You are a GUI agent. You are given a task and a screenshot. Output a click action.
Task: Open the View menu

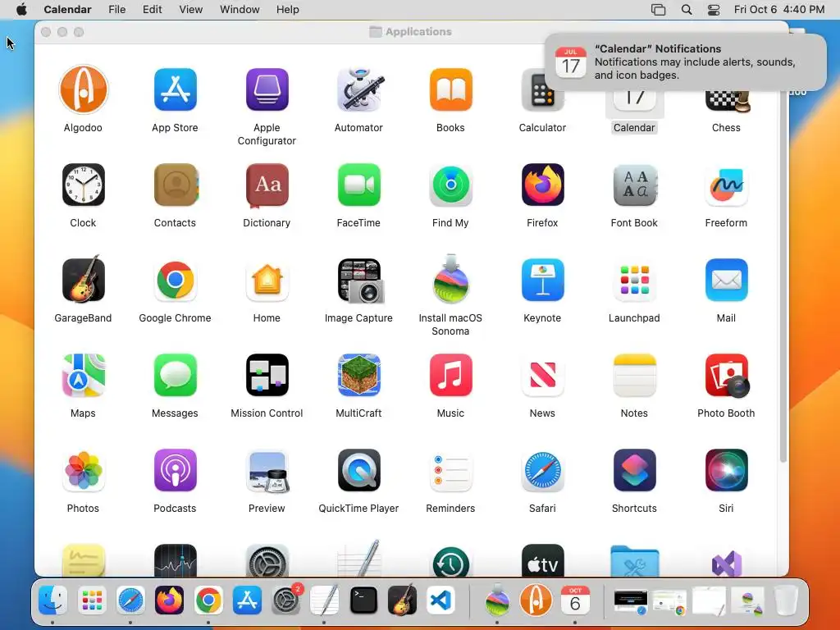[x=190, y=10]
